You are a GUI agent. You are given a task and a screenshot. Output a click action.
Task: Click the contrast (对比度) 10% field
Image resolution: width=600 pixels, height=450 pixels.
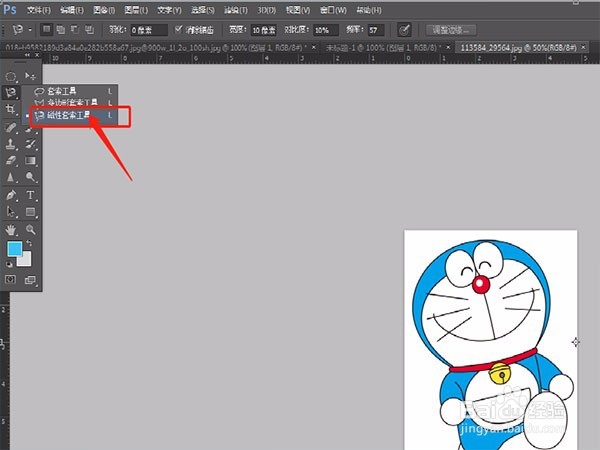[326, 30]
